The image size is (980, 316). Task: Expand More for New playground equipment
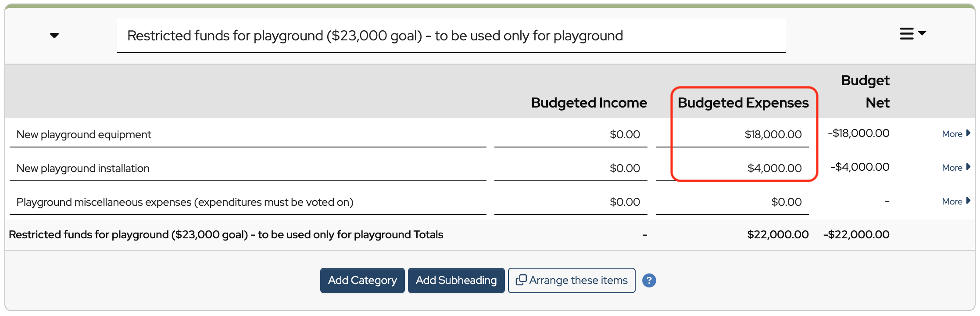956,134
